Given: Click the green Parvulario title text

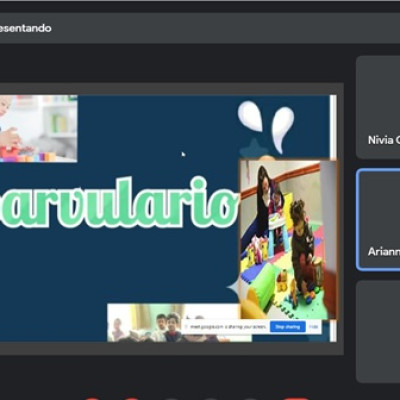Looking at the screenshot, I should click(x=118, y=203).
